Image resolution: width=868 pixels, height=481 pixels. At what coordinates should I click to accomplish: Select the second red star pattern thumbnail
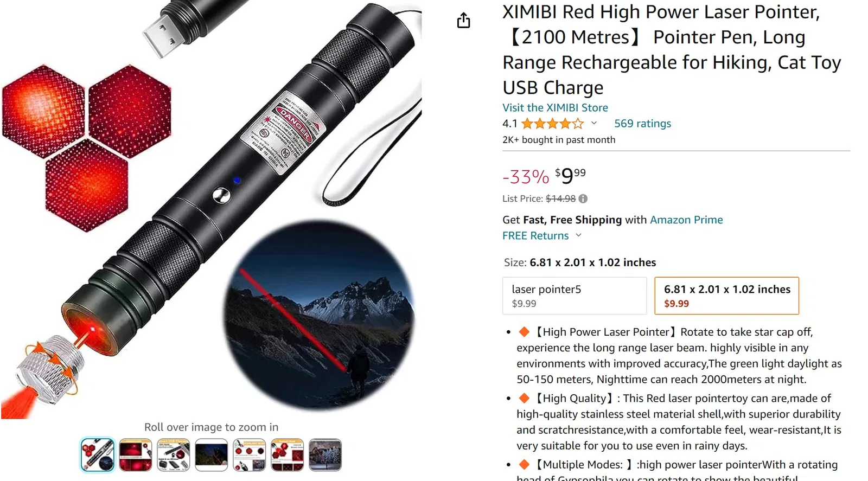136,454
